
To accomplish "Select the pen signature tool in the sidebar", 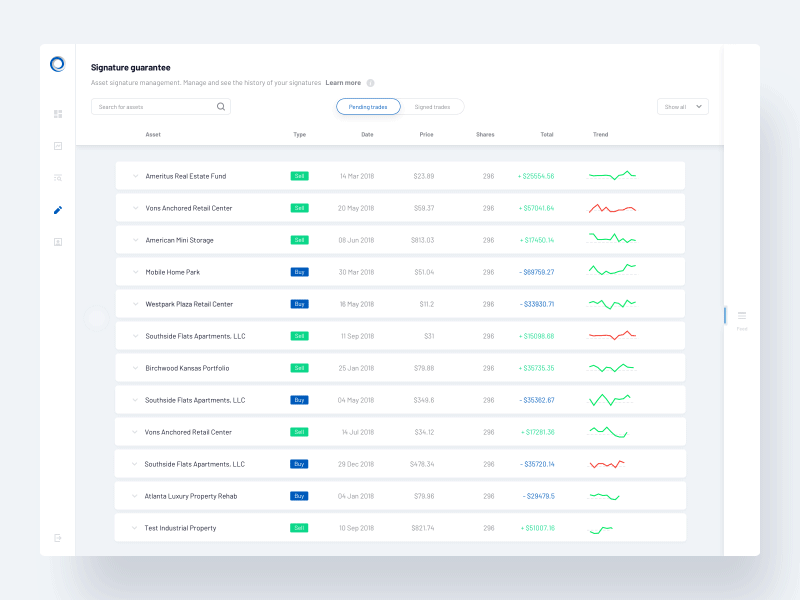I will coord(57,210).
